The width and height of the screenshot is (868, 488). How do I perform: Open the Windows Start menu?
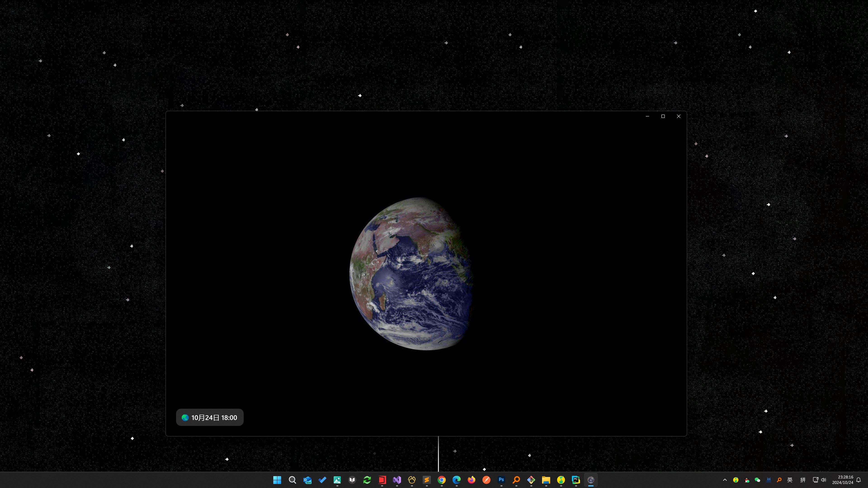[277, 480]
